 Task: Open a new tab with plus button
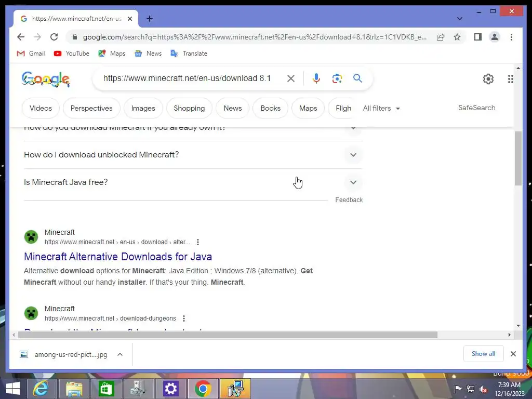[150, 19]
